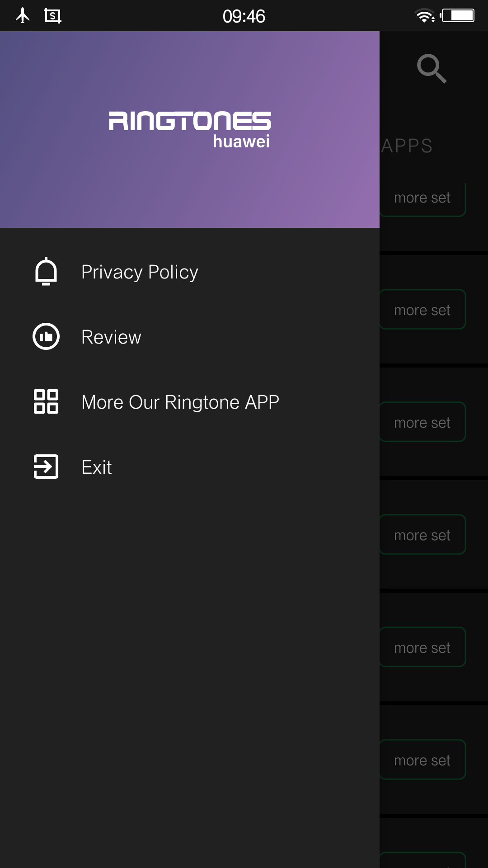Screen dimensions: 488x868
Task: Switch to the APPS tab
Action: click(x=408, y=146)
